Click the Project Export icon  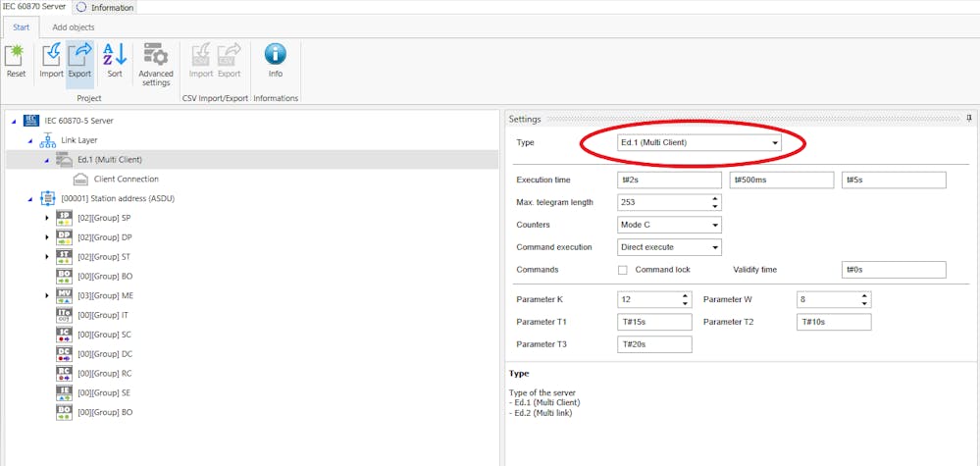79,55
